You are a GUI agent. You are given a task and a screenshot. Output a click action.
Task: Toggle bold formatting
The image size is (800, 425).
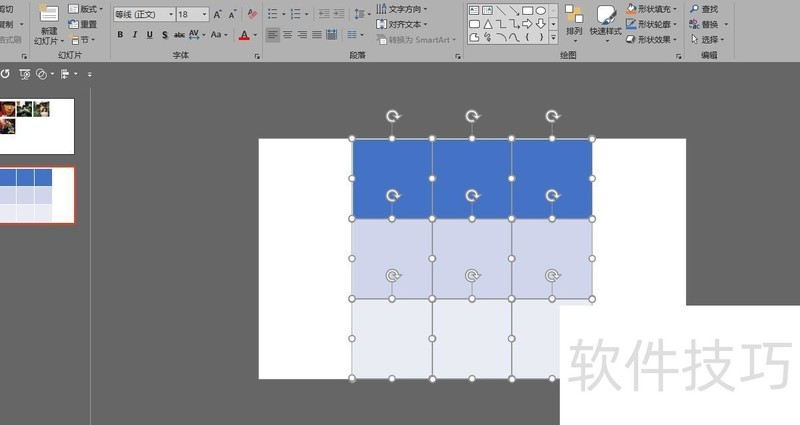[x=120, y=35]
